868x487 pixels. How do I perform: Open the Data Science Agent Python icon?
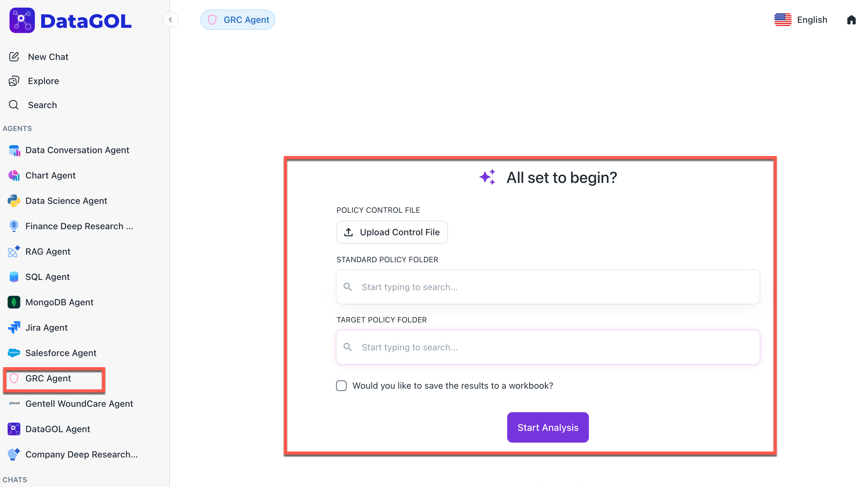14,201
